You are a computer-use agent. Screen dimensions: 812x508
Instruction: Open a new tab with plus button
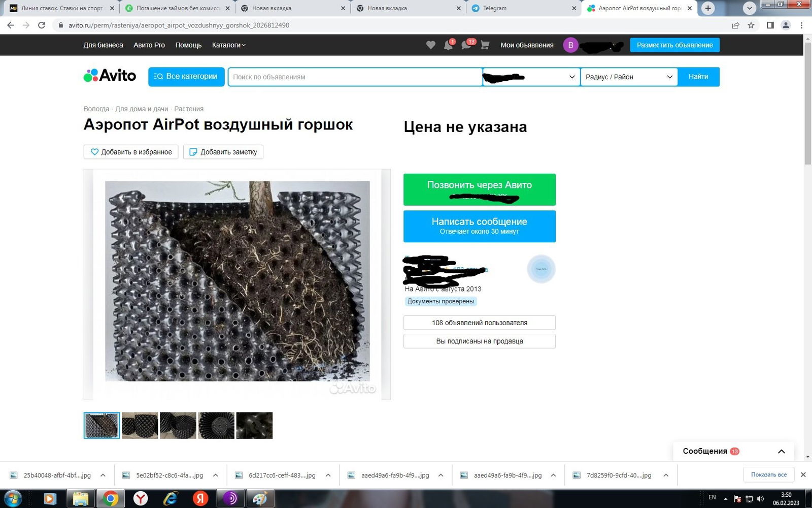click(708, 8)
